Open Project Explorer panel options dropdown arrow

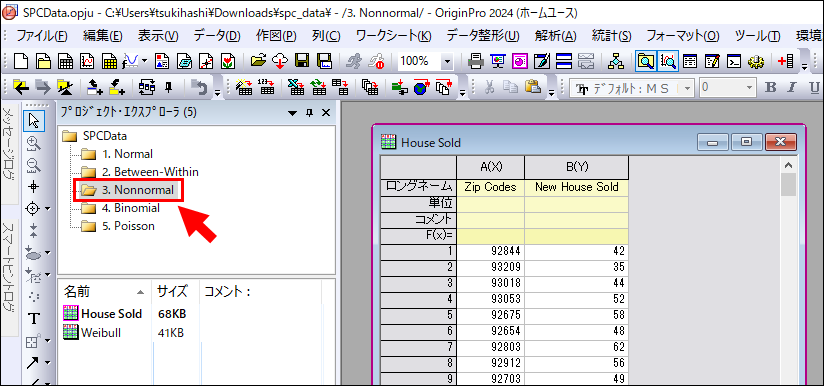click(293, 112)
